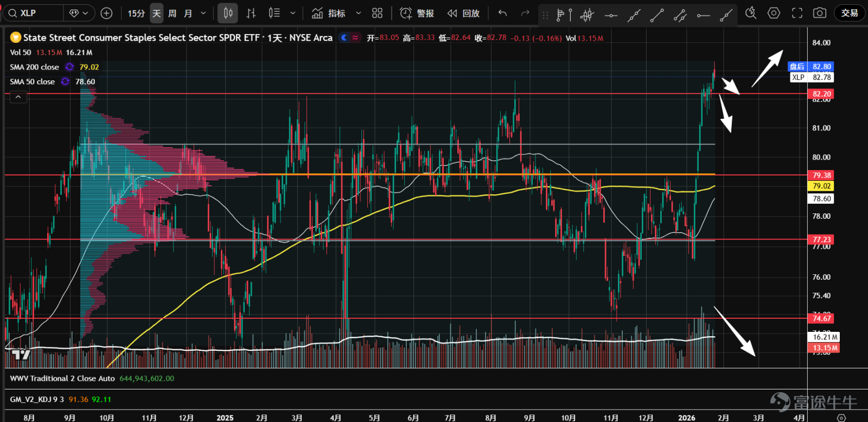
Task: Toggle the pink approximate-data status indicator
Action: point(355,37)
